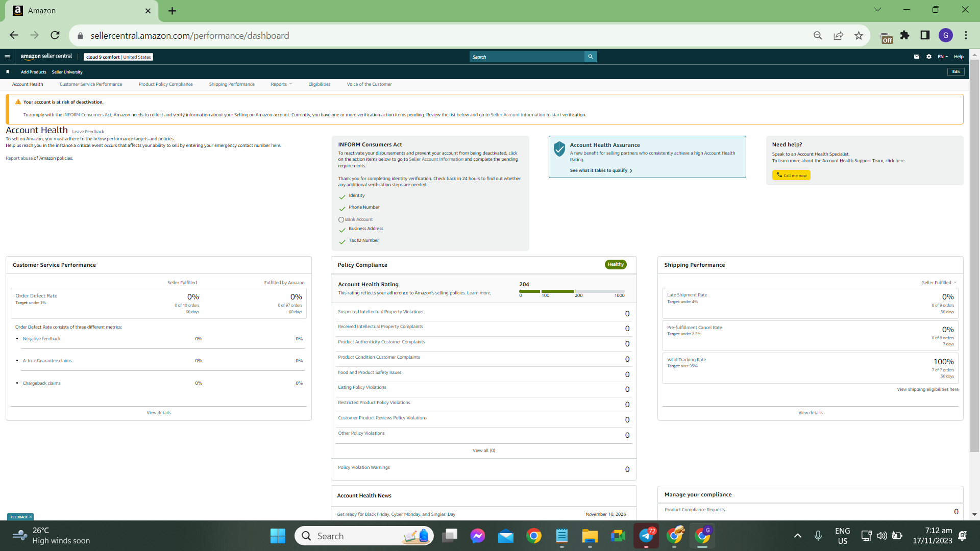Screen dimensions: 980x551
Task: Open the Learn more link for Account Health Rating
Action: (479, 293)
